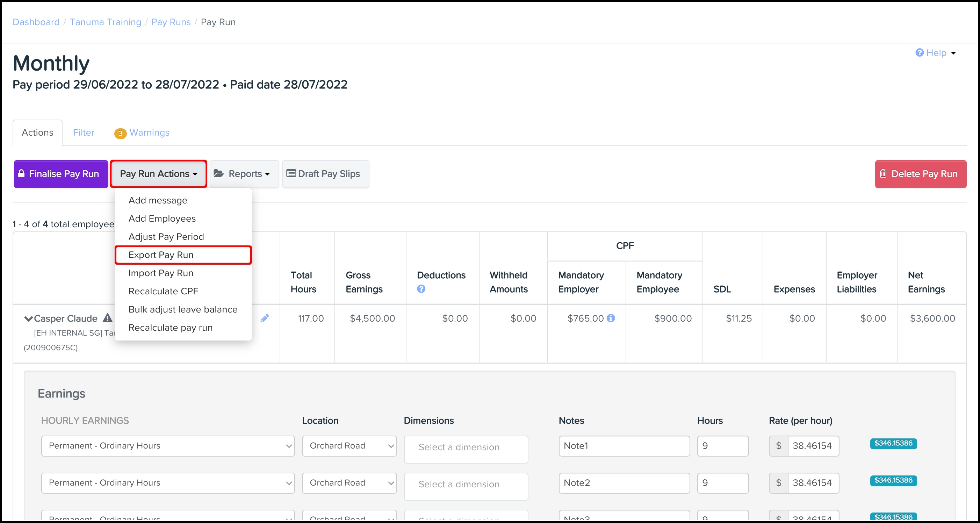Click the Help question mark icon
This screenshot has width=980, height=523.
[x=919, y=52]
